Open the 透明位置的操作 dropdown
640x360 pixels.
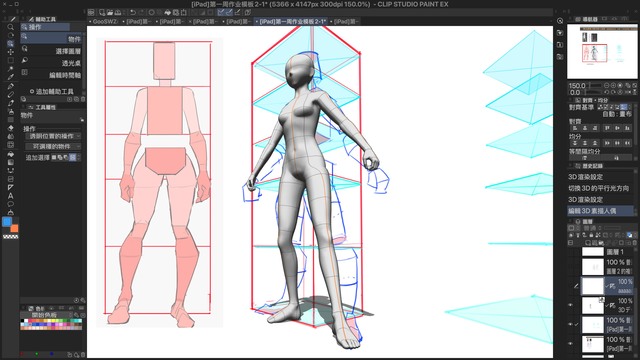(x=53, y=136)
